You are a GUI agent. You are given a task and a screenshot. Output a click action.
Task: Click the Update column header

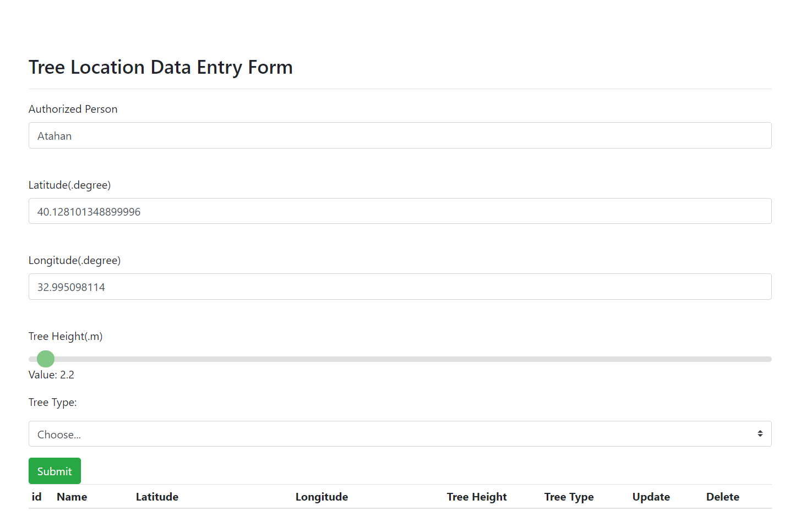651,497
